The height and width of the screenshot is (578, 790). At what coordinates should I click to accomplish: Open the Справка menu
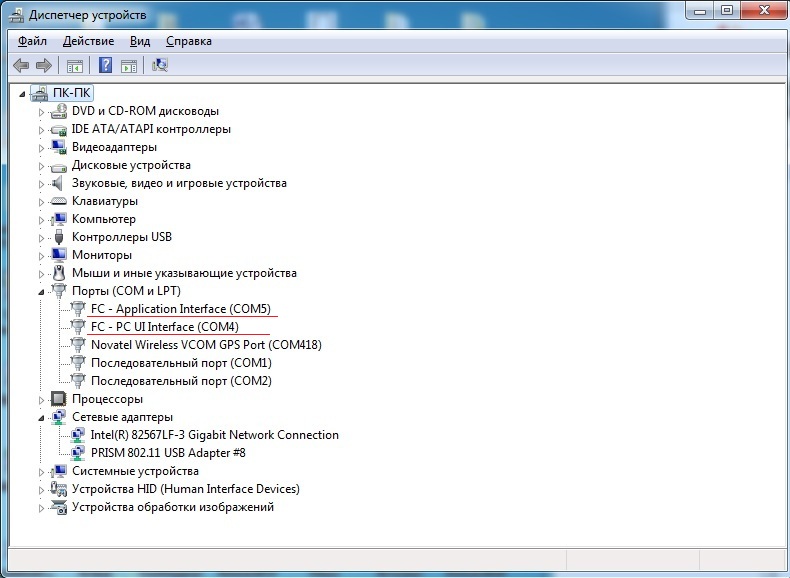coord(188,41)
